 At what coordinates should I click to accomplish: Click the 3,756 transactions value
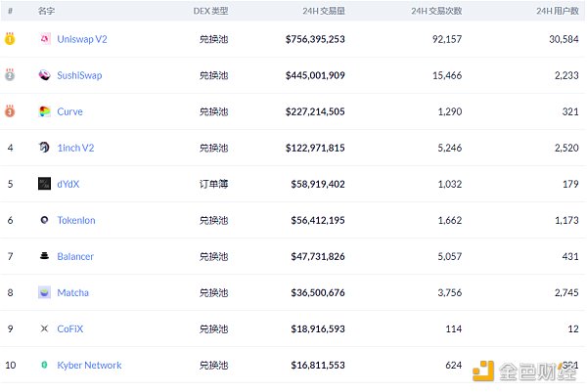point(450,292)
